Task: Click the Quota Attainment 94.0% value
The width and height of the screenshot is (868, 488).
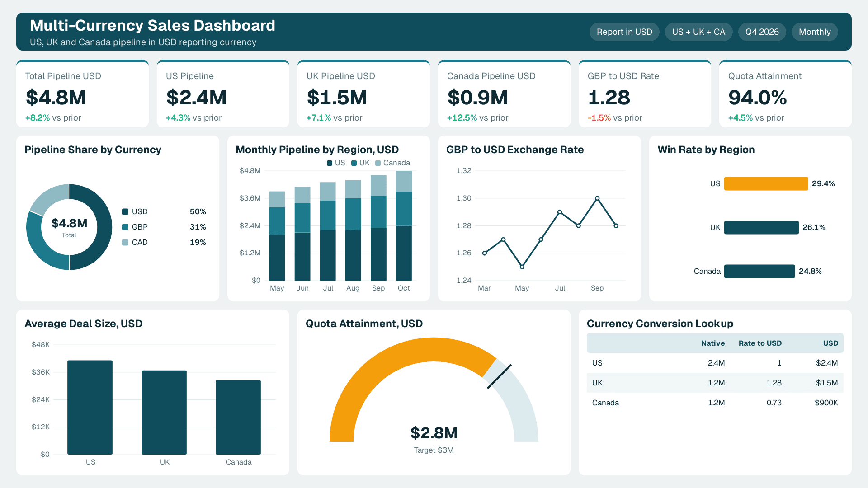Action: 758,98
